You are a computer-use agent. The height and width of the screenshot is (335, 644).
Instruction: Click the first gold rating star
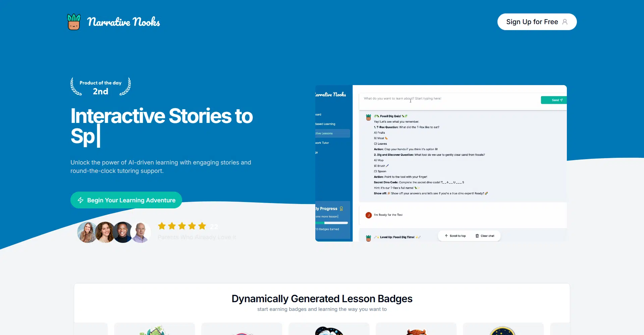pyautogui.click(x=162, y=226)
